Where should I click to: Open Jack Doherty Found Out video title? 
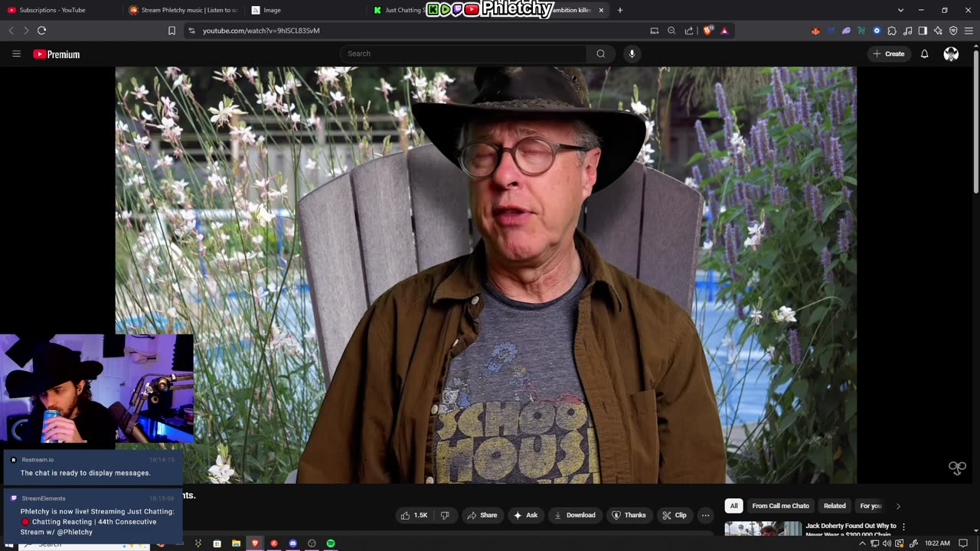[x=851, y=530]
